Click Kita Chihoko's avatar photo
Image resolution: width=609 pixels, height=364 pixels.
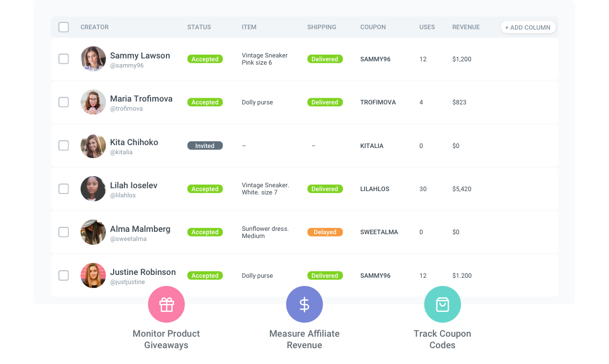(x=93, y=146)
